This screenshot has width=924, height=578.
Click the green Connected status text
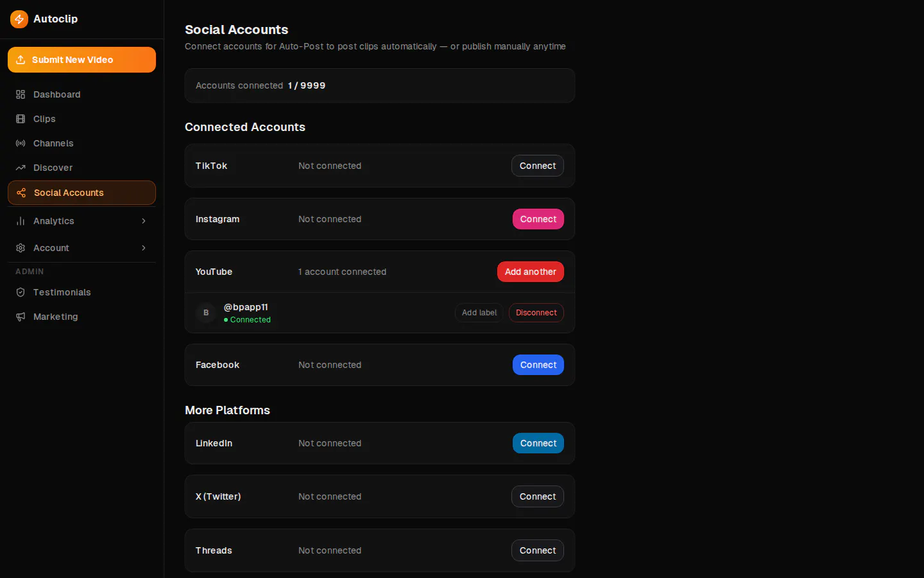tap(250, 320)
